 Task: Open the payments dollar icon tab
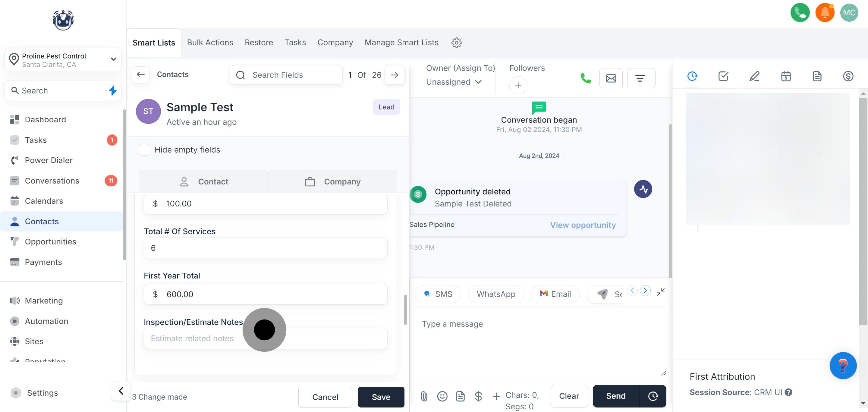point(848,77)
